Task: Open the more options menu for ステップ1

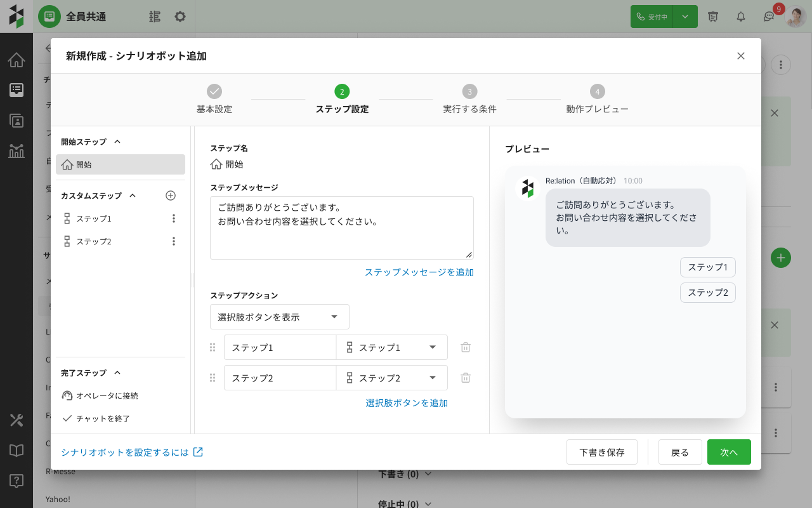Action: pyautogui.click(x=174, y=218)
